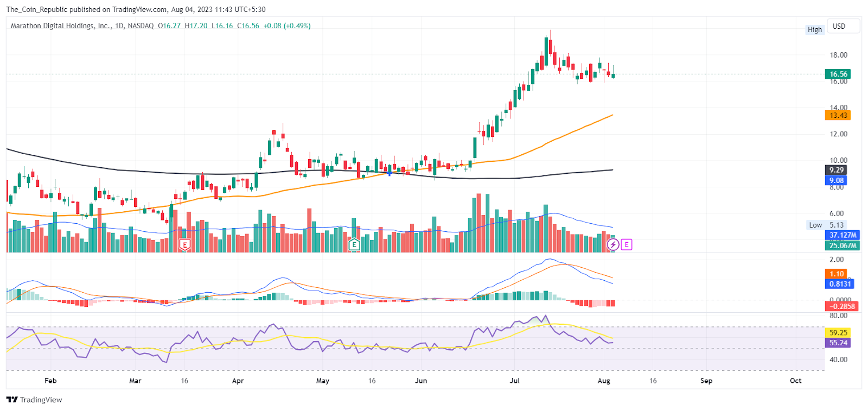This screenshot has height=410, width=868.
Task: Click the 37.127M volume average tag
Action: (843, 235)
